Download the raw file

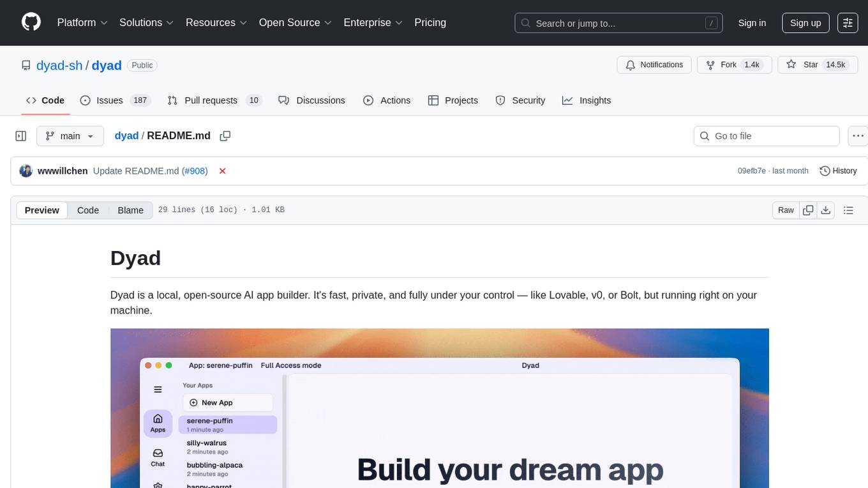coord(825,210)
